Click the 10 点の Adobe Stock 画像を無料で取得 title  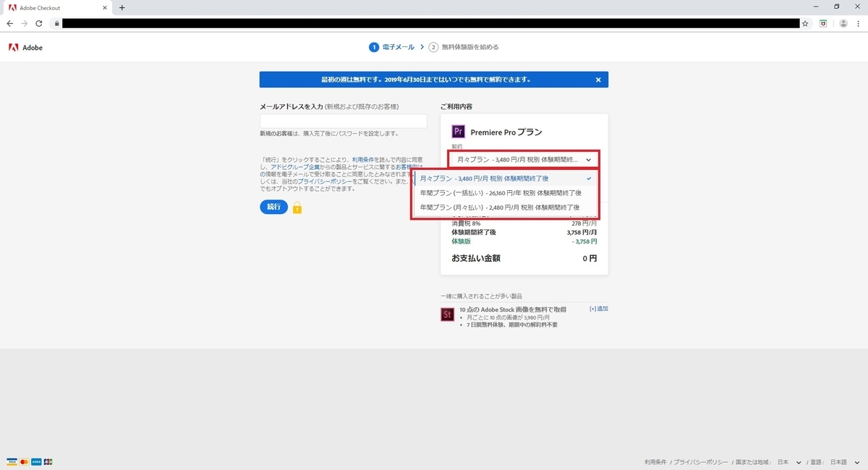pyautogui.click(x=513, y=309)
